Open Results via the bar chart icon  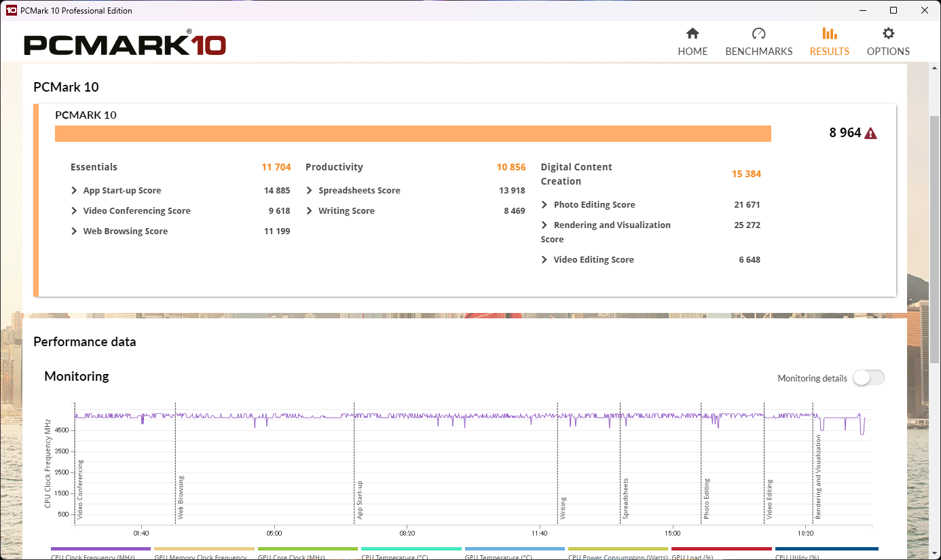pyautogui.click(x=829, y=34)
